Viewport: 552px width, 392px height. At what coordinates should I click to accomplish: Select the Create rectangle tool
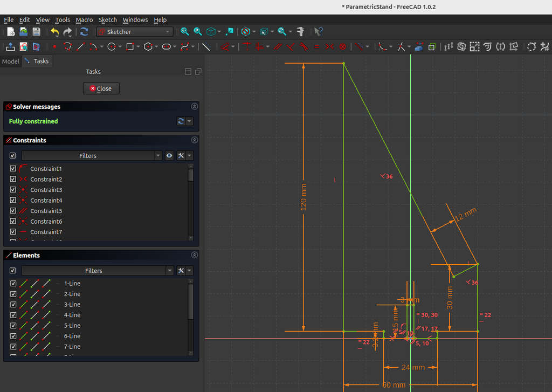tap(129, 47)
